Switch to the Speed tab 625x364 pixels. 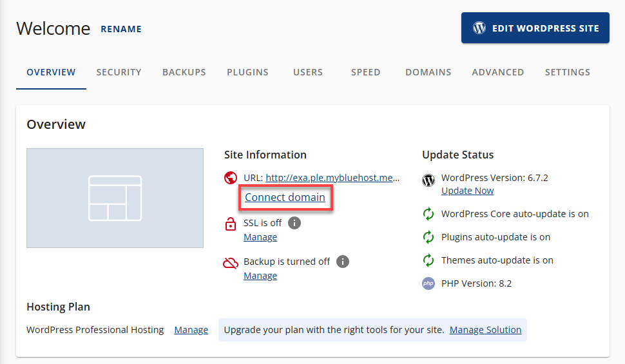pyautogui.click(x=365, y=72)
